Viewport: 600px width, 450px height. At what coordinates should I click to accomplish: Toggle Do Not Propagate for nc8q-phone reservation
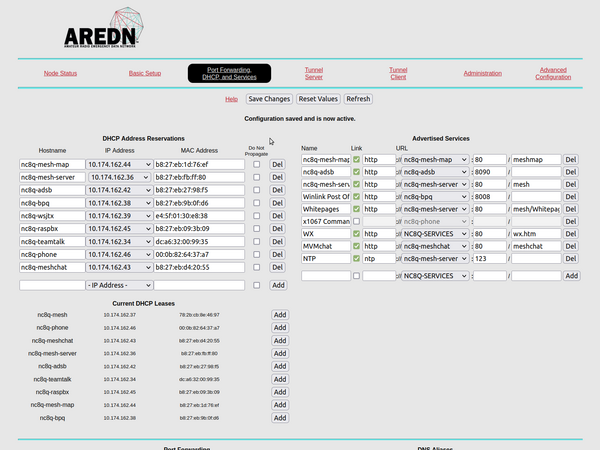point(256,254)
